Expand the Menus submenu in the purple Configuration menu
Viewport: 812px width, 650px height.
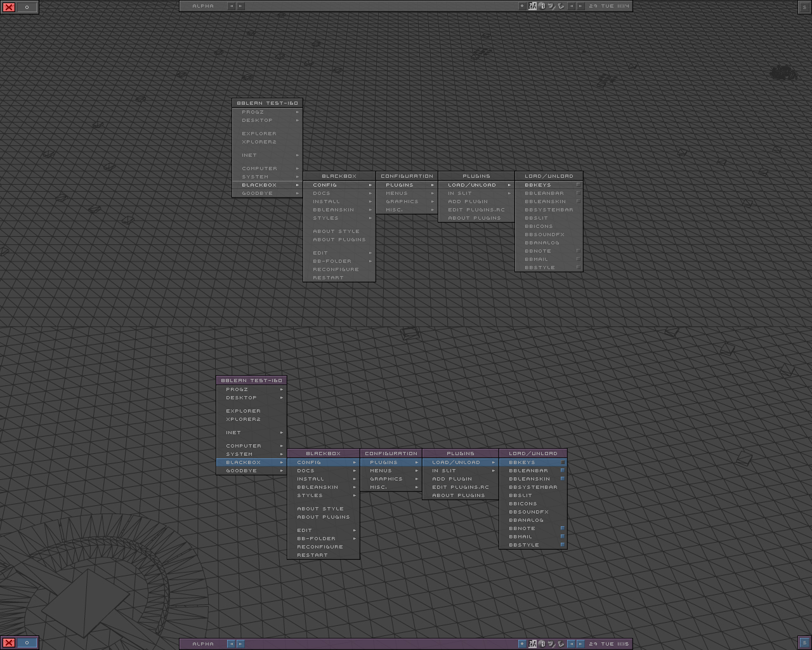click(391, 470)
